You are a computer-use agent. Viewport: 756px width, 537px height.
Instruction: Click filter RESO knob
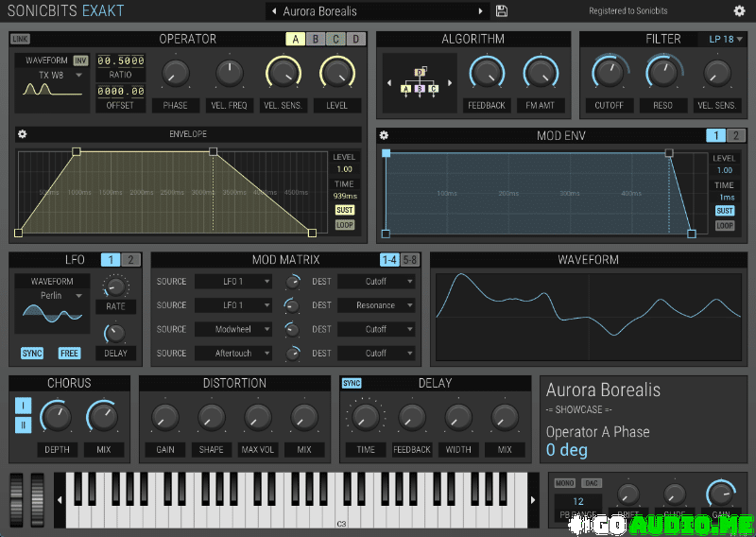click(663, 74)
